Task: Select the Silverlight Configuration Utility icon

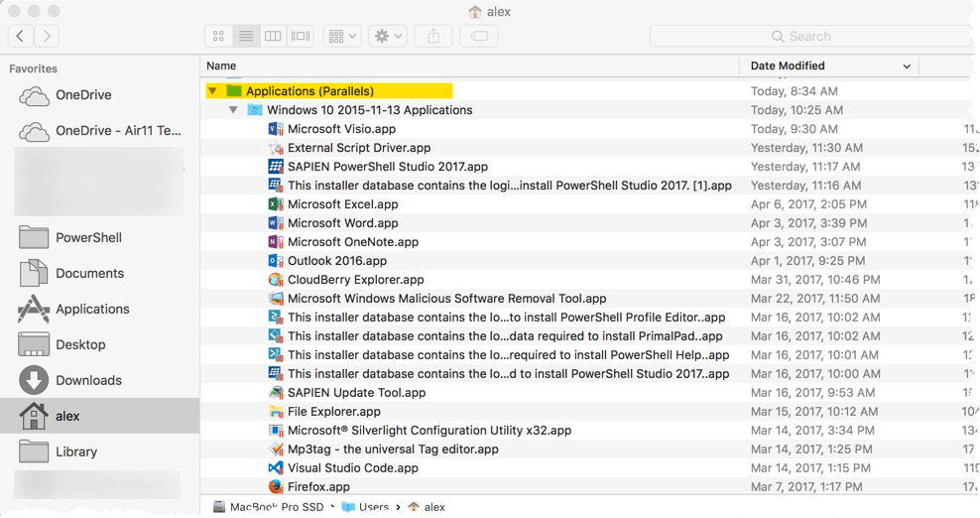Action: point(275,431)
